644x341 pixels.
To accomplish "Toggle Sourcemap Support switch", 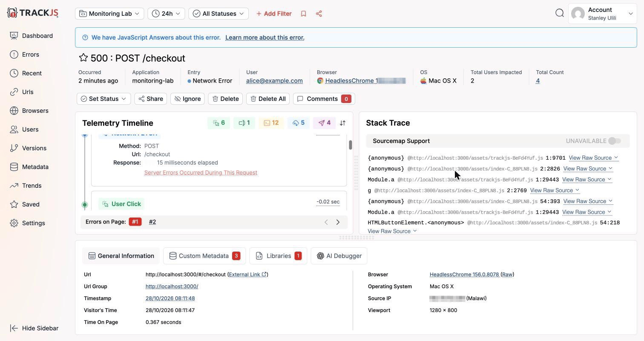I will [x=615, y=141].
